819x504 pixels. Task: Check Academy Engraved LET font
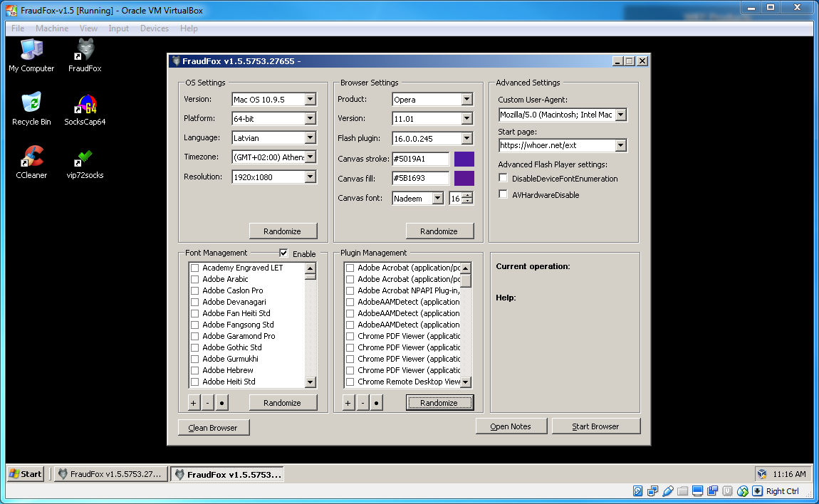coord(195,268)
